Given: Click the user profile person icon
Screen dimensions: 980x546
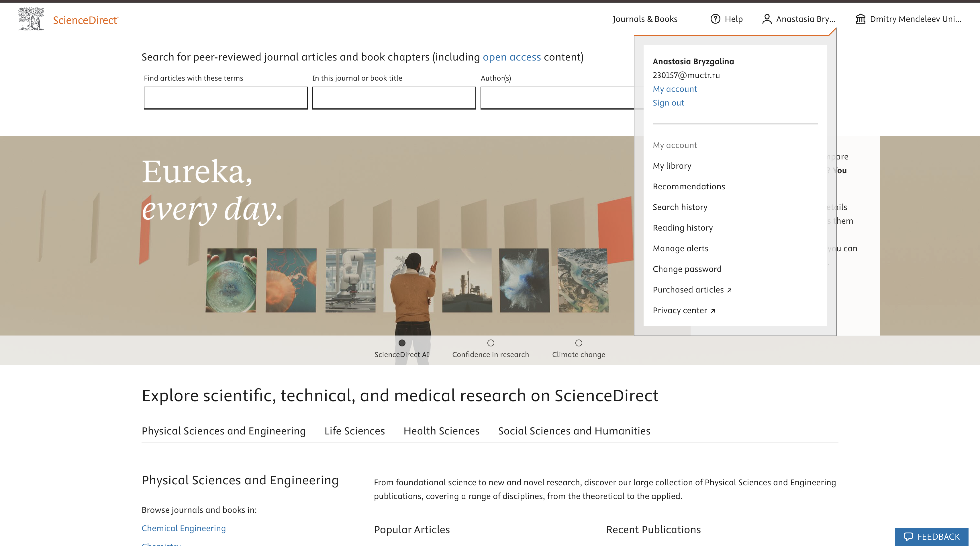Looking at the screenshot, I should point(767,19).
